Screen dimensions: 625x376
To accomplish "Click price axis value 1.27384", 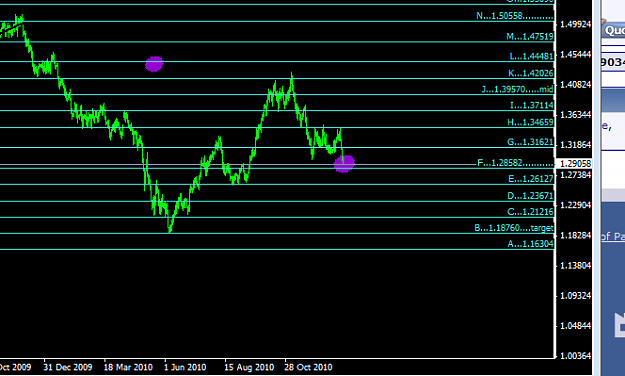I will tap(575, 175).
